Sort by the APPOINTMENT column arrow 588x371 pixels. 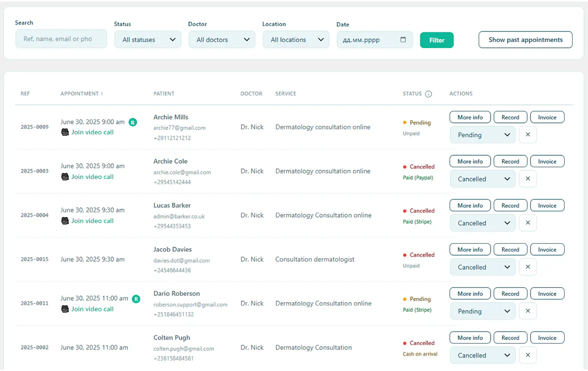(101, 94)
